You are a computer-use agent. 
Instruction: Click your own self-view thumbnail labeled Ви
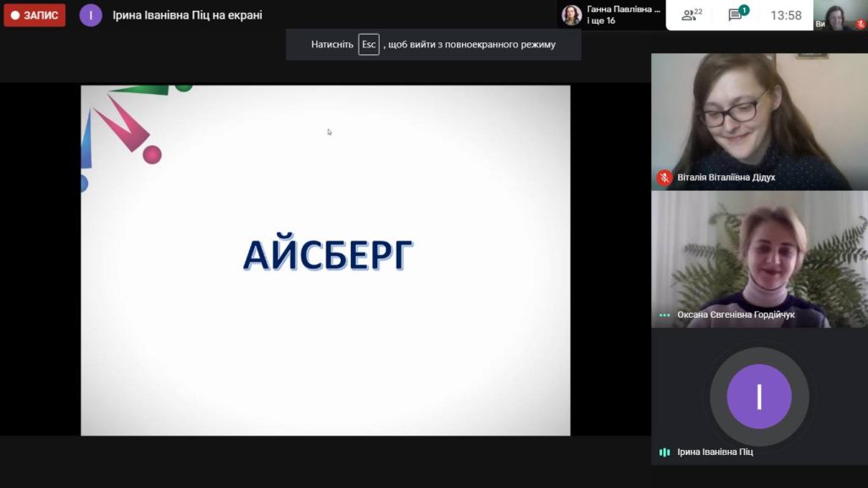coord(840,15)
